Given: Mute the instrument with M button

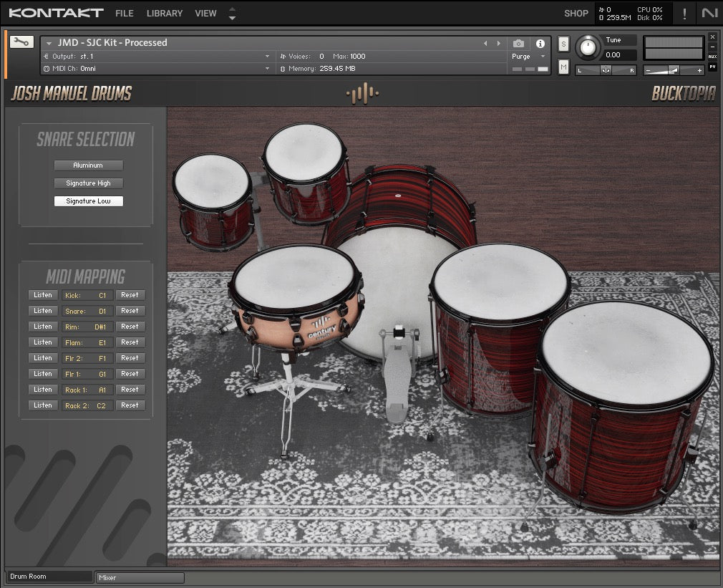Looking at the screenshot, I should pos(563,67).
